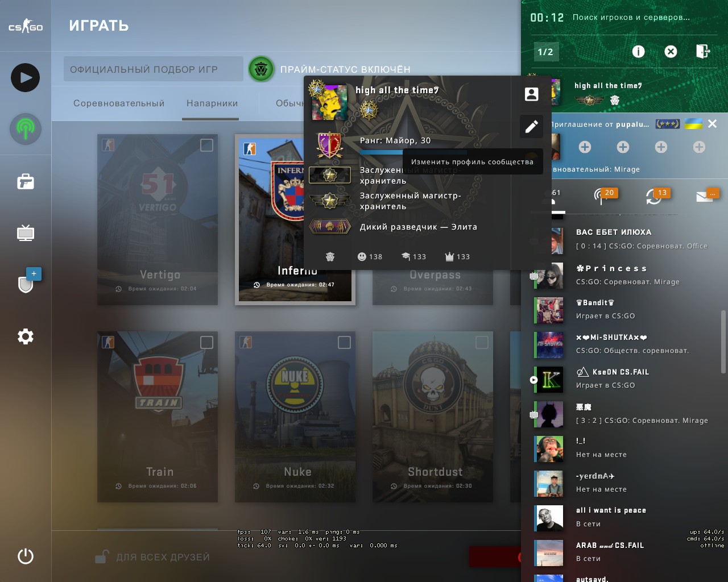Tick the Vertigo map checkbox

(206, 145)
